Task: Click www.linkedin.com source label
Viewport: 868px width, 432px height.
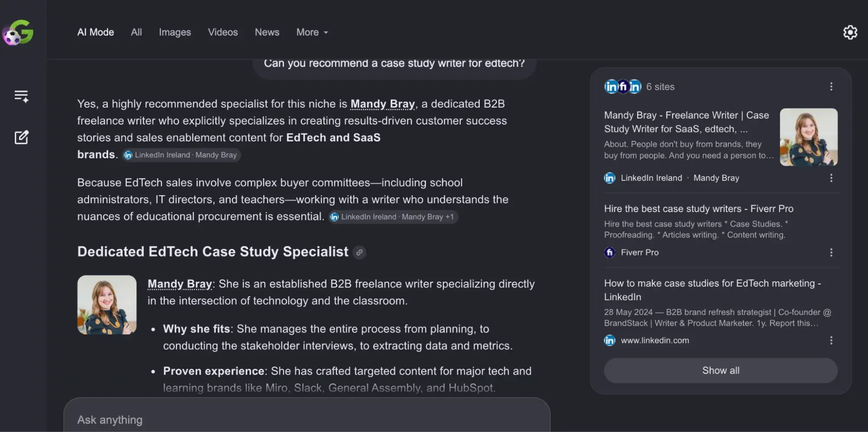Action: coord(655,340)
